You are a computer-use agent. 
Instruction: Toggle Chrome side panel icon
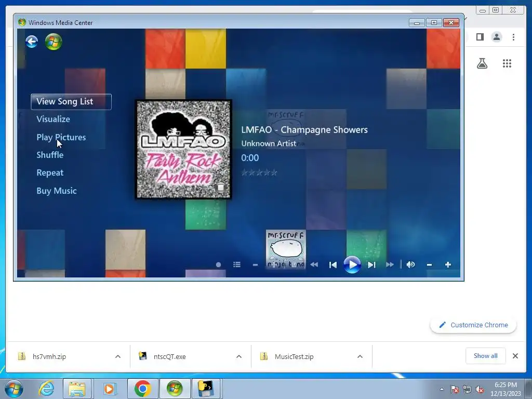click(x=480, y=37)
